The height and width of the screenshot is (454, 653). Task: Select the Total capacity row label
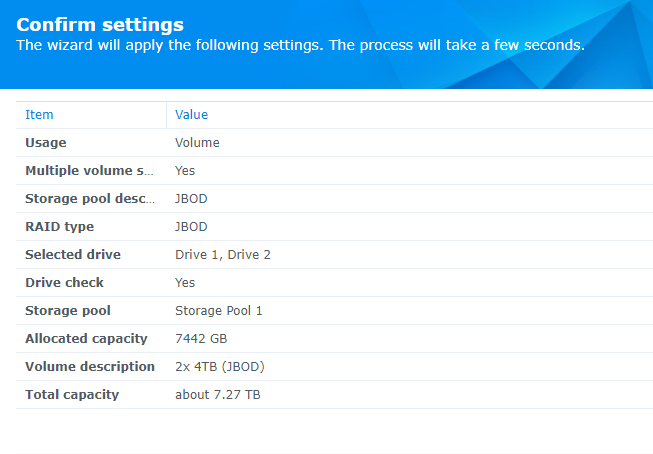tap(72, 395)
